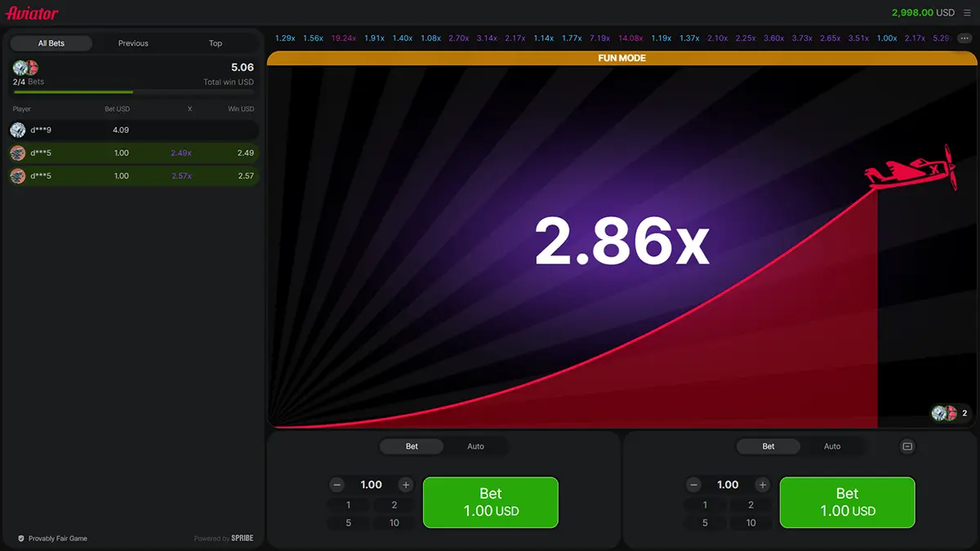Open the 1.08x round in history
The image size is (980, 551).
430,38
